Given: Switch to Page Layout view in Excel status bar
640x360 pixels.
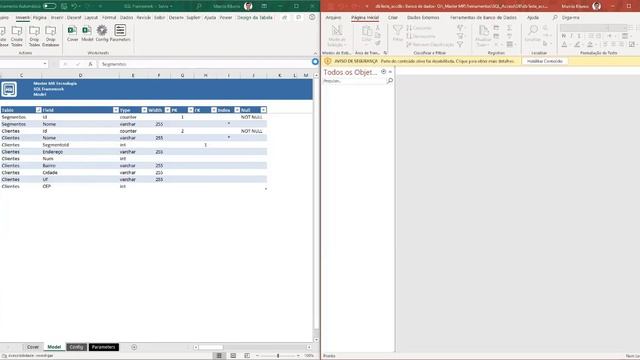Looking at the screenshot, I should (x=233, y=356).
